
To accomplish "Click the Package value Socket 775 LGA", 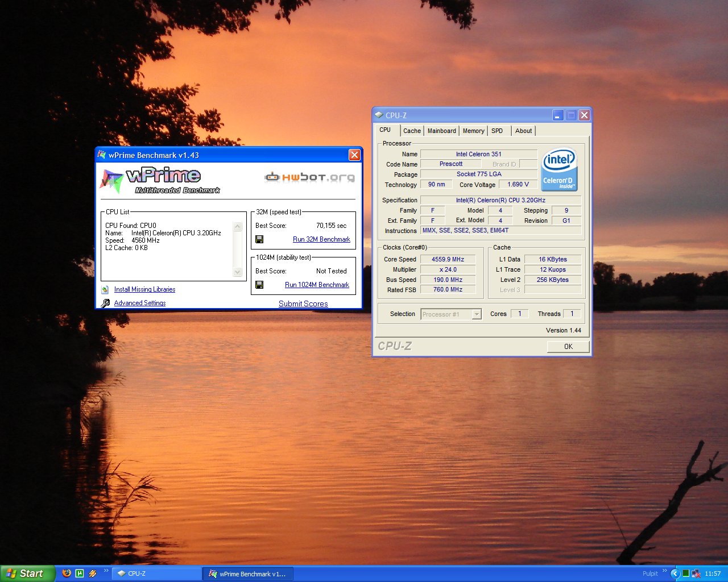I will click(x=479, y=174).
